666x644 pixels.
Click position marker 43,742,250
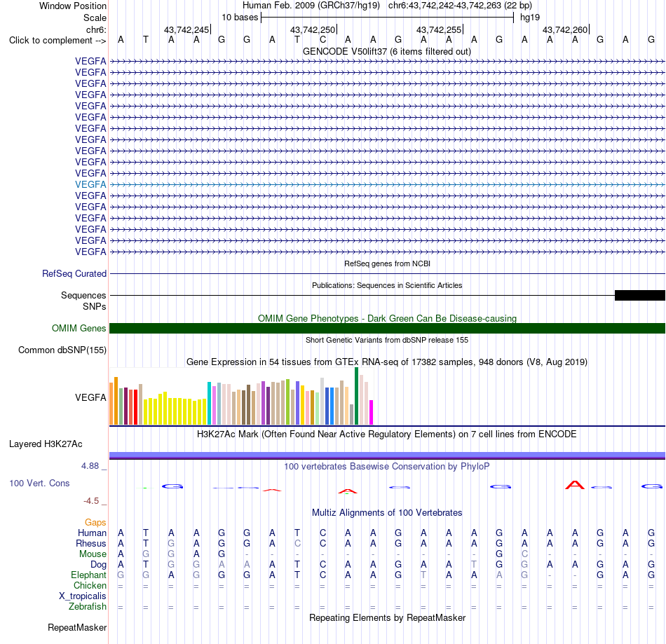(313, 29)
